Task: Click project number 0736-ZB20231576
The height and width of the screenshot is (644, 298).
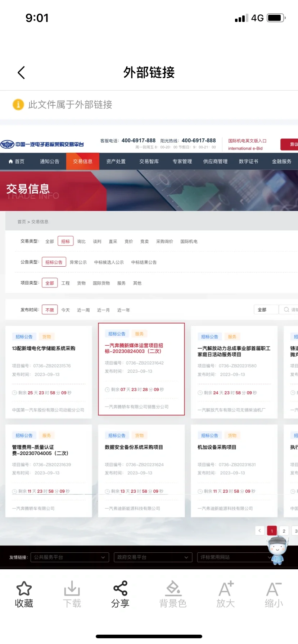Action: (x=52, y=366)
